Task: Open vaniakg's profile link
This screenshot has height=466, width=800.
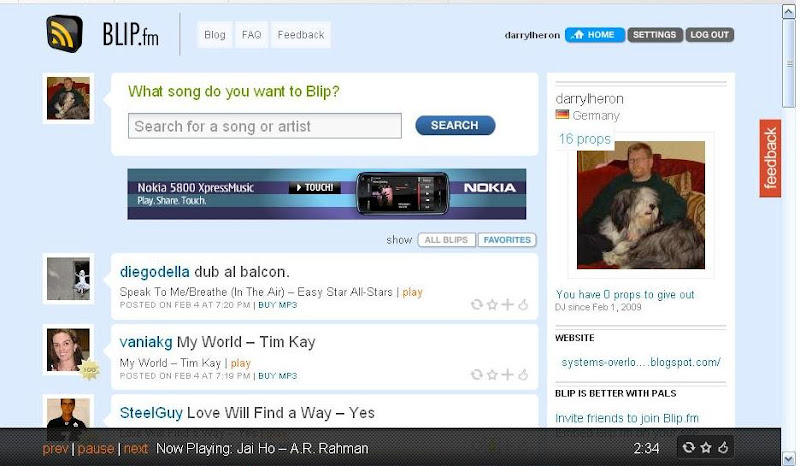Action: [146, 342]
